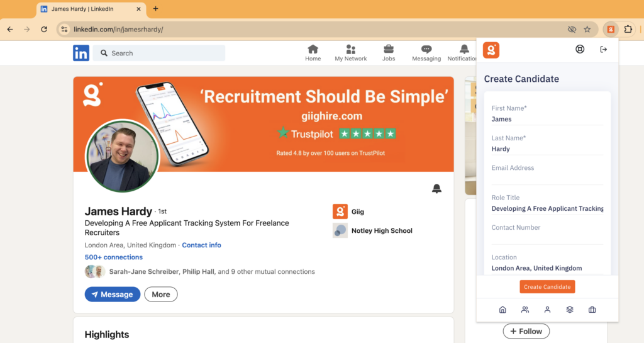
Task: Open browser Extensions puzzle icon
Action: coord(628,29)
